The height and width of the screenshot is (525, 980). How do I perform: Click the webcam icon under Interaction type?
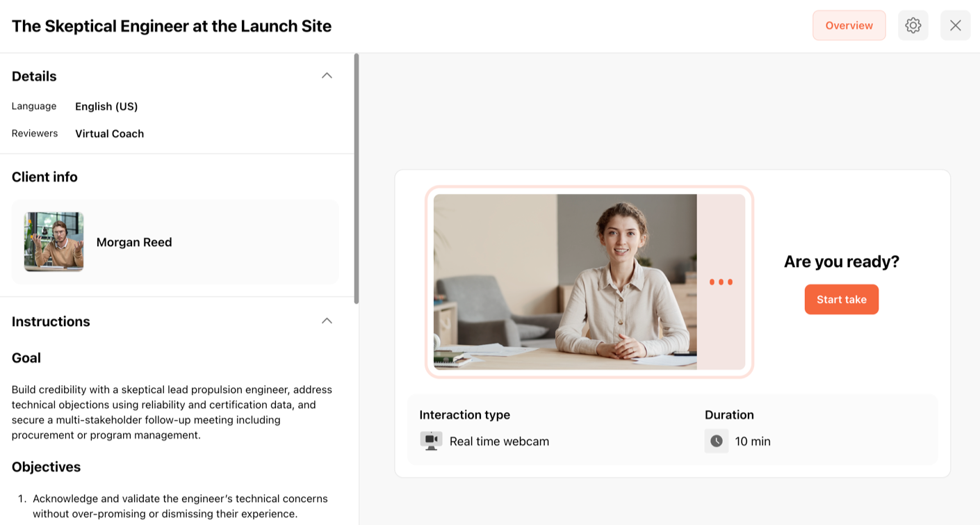(431, 441)
